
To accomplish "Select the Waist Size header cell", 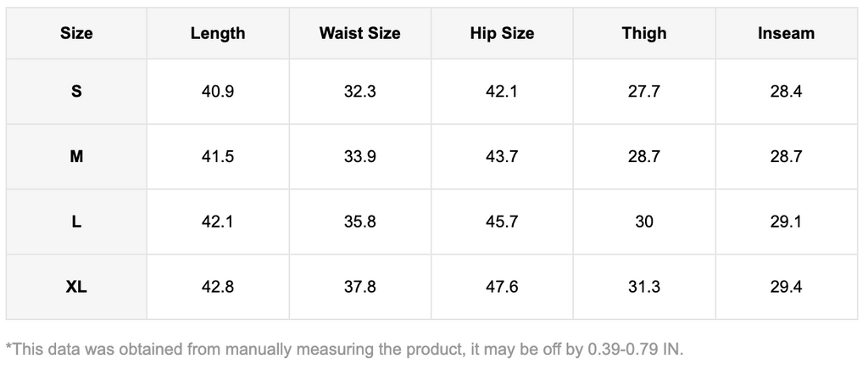I will [x=359, y=34].
